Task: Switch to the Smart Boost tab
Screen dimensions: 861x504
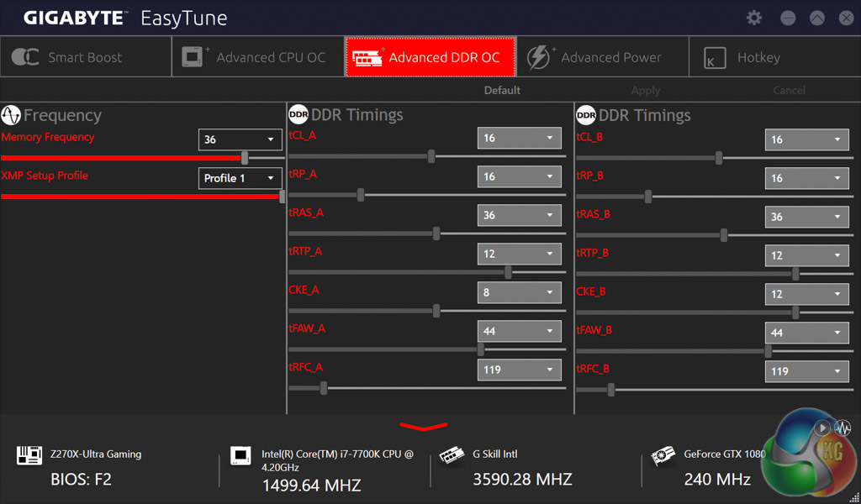Action: 86,56
